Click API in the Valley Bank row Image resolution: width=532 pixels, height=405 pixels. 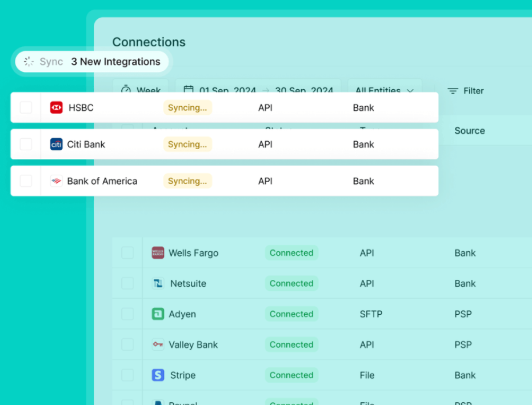pos(367,344)
